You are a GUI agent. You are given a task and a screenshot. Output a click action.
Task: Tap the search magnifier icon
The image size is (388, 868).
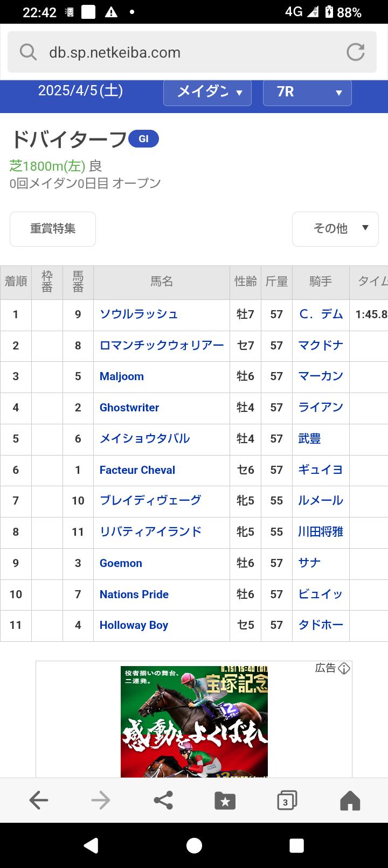28,52
